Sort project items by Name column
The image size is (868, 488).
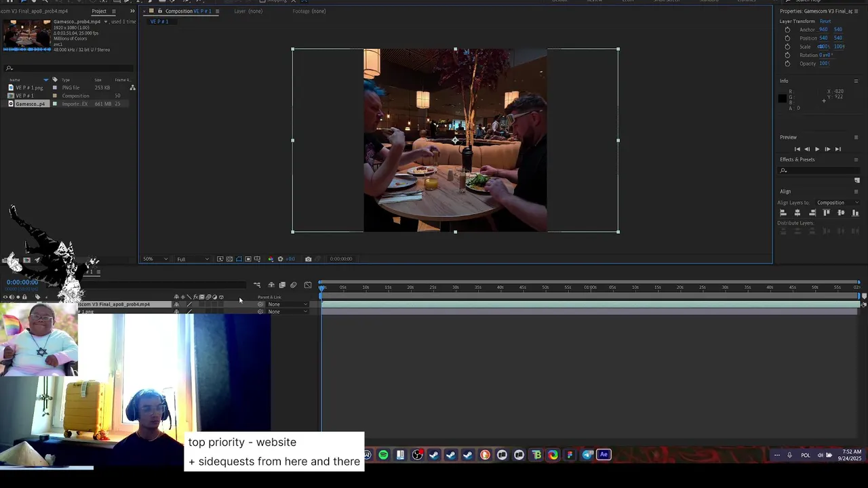point(15,80)
